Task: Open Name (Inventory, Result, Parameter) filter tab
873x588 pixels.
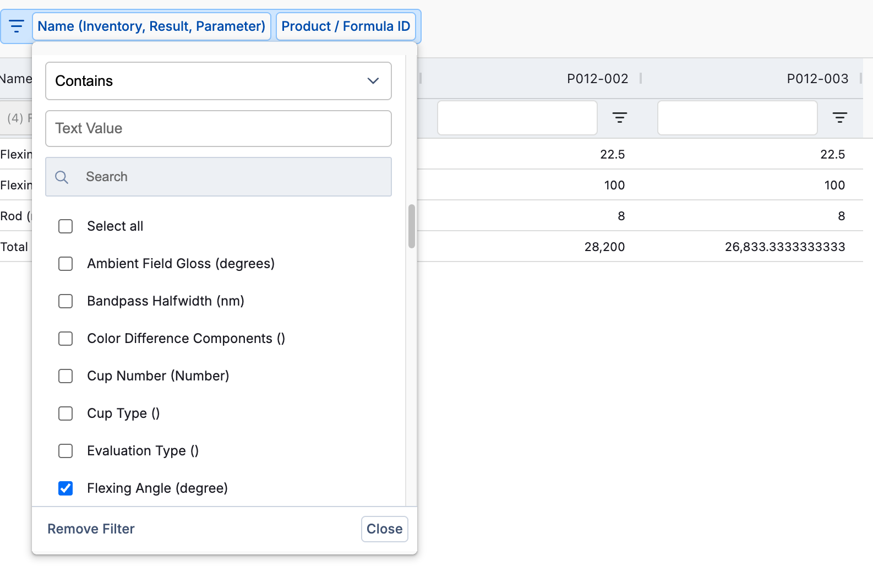Action: 151,26
